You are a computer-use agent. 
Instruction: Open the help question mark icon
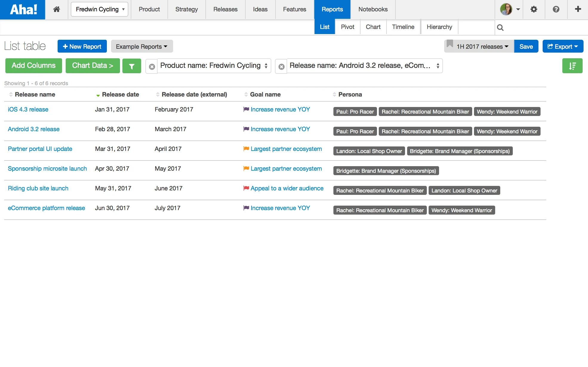click(x=556, y=9)
